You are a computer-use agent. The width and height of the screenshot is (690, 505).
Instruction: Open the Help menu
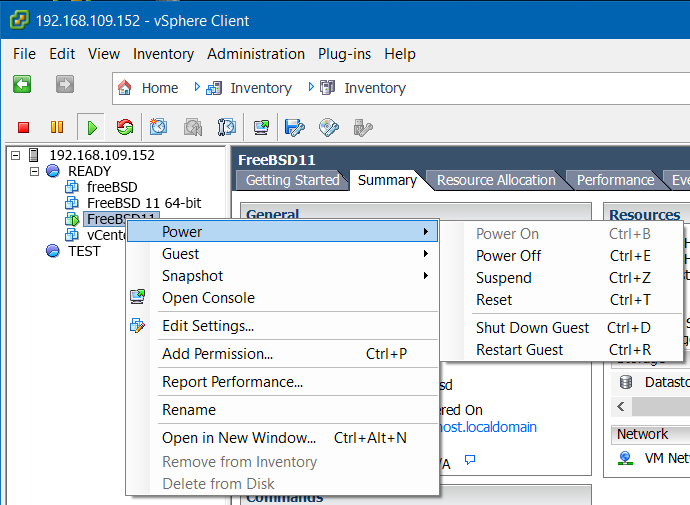click(x=400, y=54)
